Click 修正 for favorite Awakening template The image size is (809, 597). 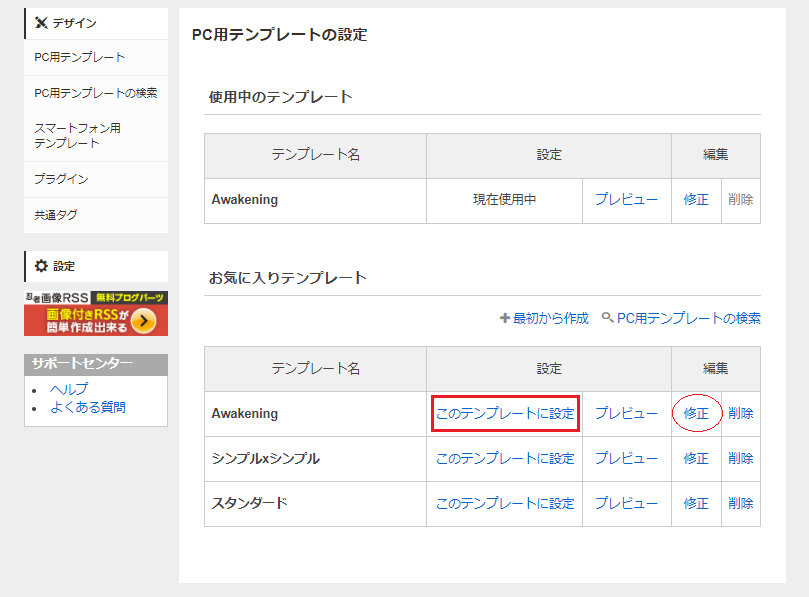click(696, 414)
